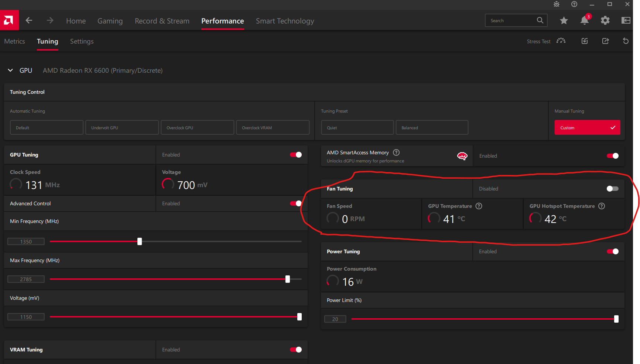Open the help question mark icon
640x364 pixels.
[574, 4]
